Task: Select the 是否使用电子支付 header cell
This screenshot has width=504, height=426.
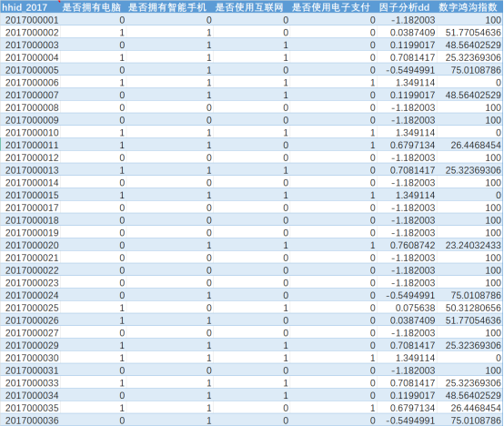Action: point(333,7)
